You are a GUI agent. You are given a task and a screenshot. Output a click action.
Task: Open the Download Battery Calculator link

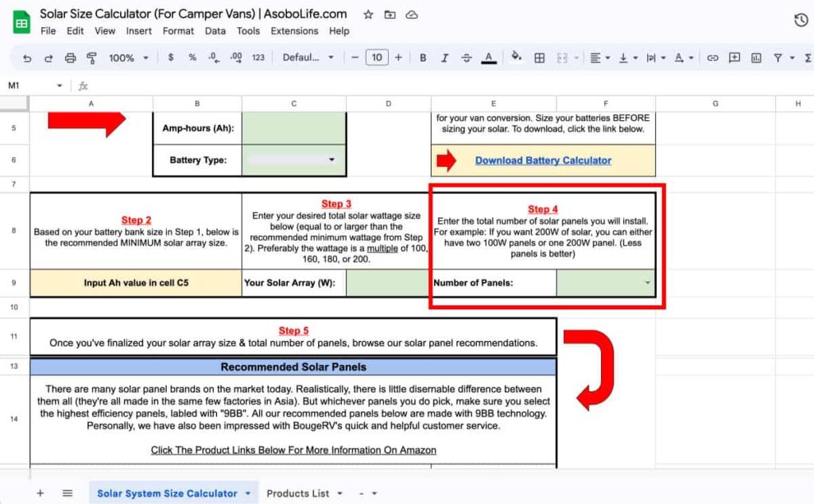click(x=543, y=161)
